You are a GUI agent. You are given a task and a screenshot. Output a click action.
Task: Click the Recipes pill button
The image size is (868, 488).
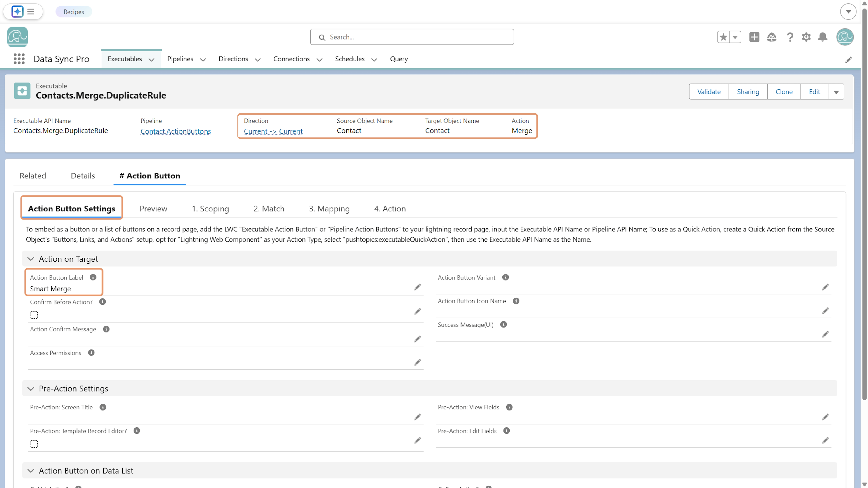click(73, 12)
